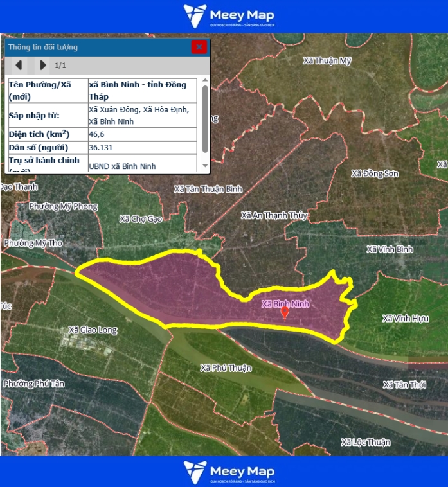Select Xã Lộc Thuận on the map
Screen dimensions: 448x487
click(x=365, y=442)
